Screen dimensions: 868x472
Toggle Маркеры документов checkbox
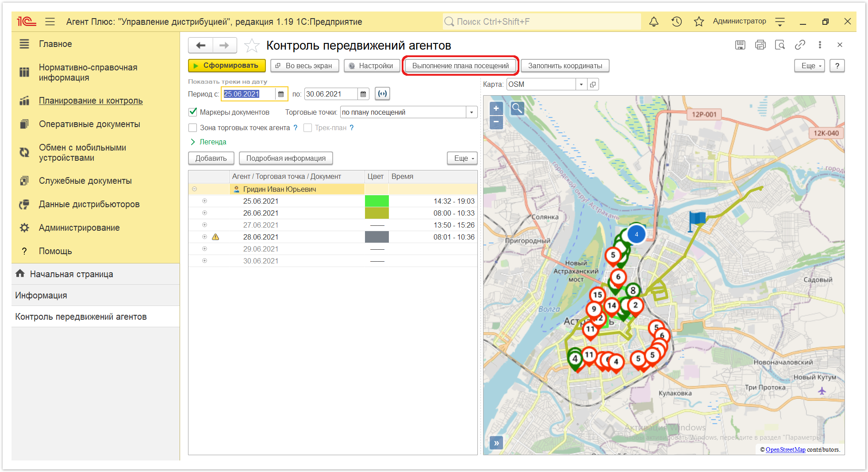(x=193, y=112)
